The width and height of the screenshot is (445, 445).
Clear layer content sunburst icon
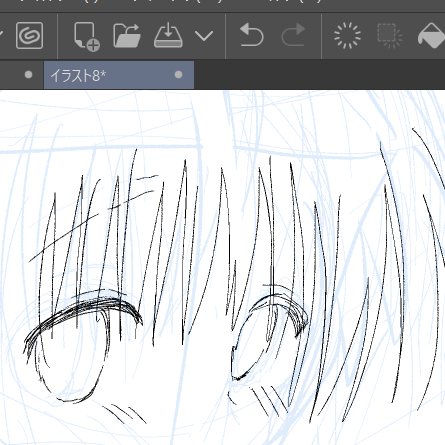pos(347,35)
